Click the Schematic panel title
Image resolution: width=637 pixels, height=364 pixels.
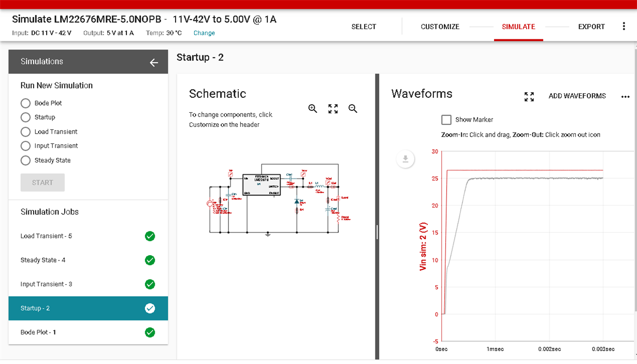(218, 94)
